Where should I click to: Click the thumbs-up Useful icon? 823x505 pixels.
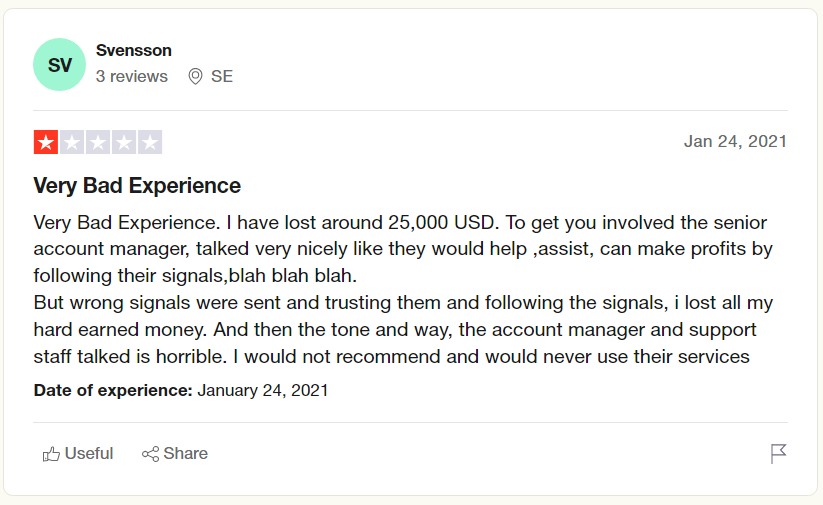51,454
